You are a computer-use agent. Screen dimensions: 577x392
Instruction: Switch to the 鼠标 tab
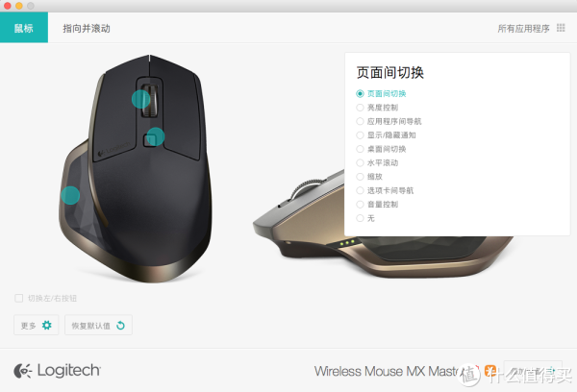pos(24,28)
